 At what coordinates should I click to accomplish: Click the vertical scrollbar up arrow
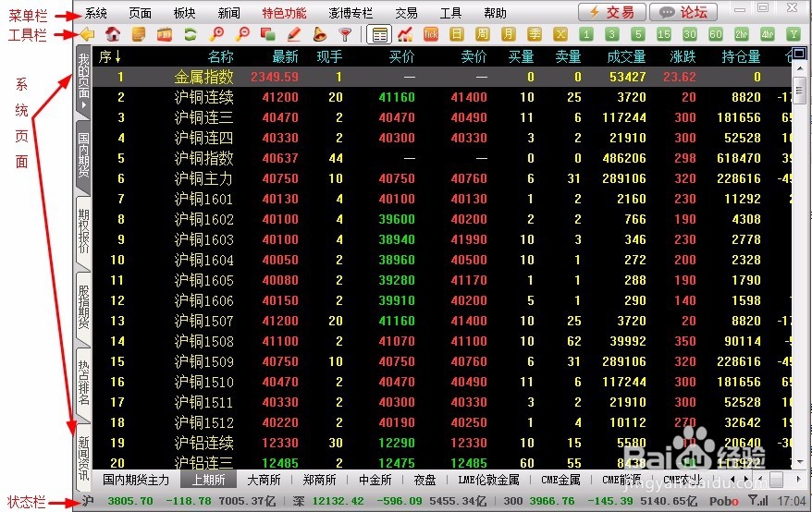coord(799,68)
